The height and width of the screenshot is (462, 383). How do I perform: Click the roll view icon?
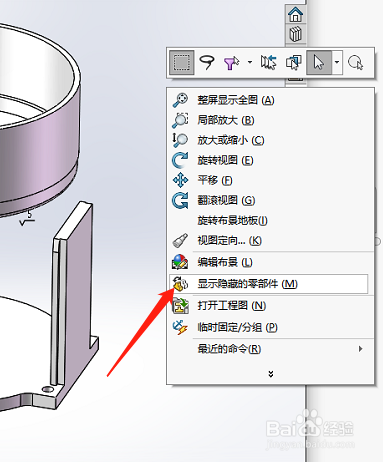point(180,200)
